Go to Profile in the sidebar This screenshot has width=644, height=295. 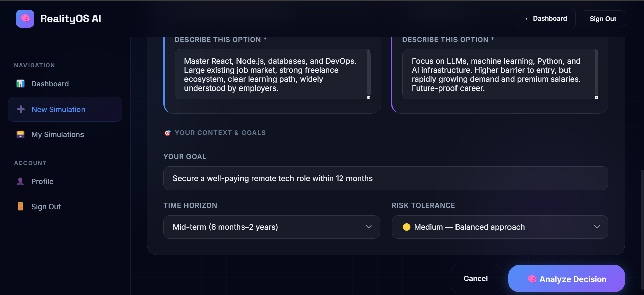point(42,181)
